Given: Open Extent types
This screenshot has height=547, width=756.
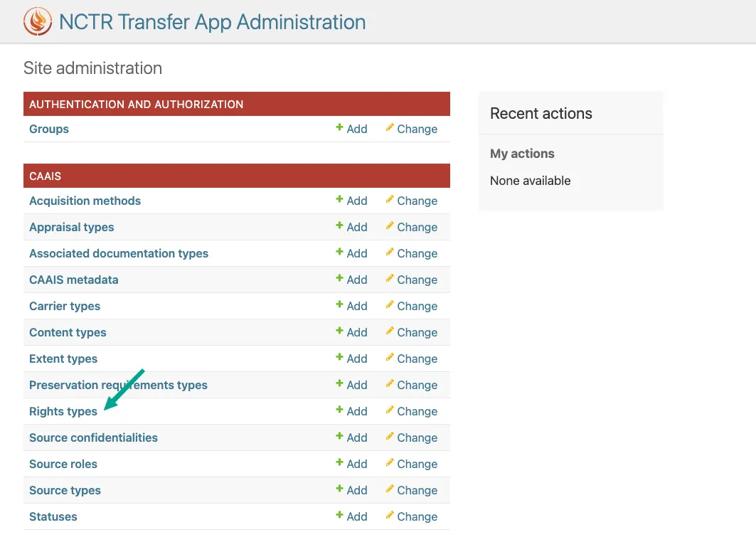Looking at the screenshot, I should click(x=63, y=359).
